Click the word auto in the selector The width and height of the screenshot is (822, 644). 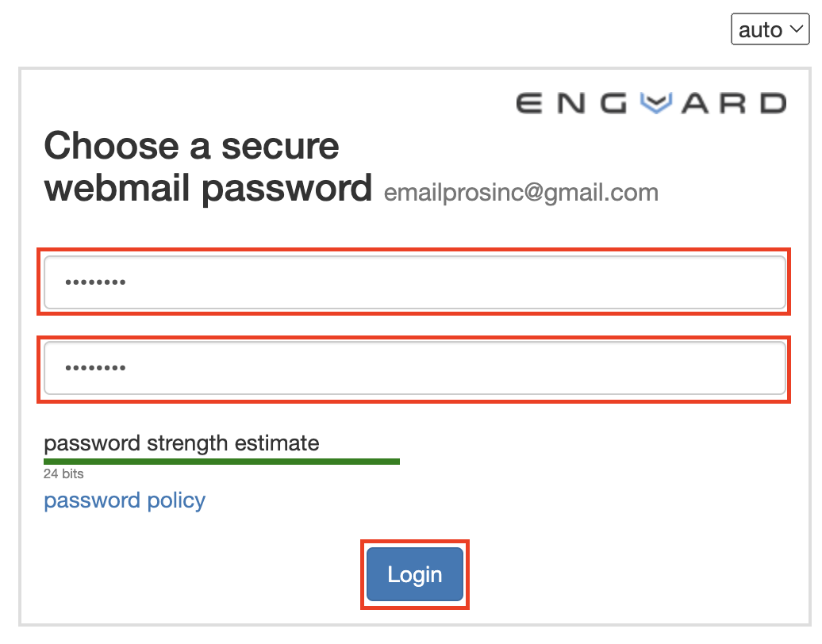[x=760, y=30]
